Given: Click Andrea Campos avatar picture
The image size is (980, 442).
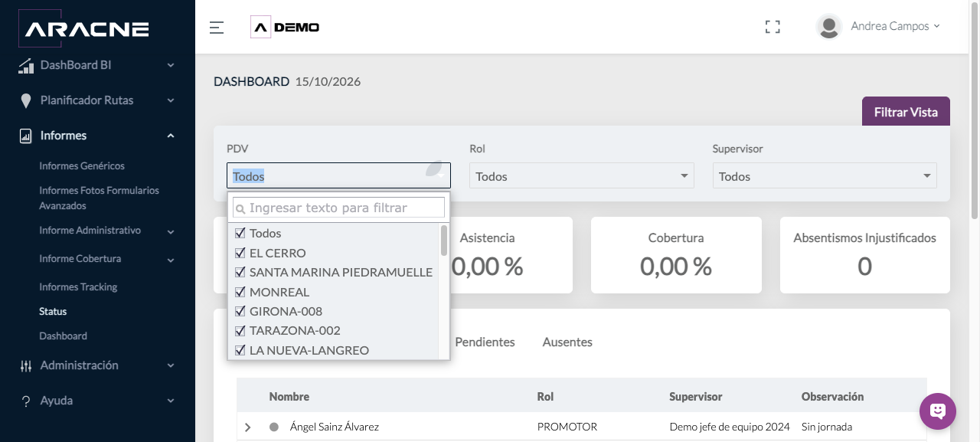Looking at the screenshot, I should coord(829,27).
